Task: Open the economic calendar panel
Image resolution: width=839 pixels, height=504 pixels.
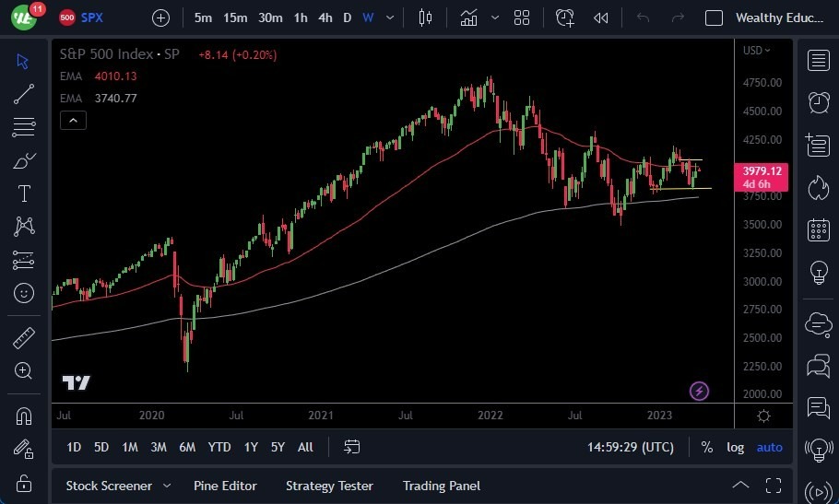Action: pyautogui.click(x=819, y=230)
